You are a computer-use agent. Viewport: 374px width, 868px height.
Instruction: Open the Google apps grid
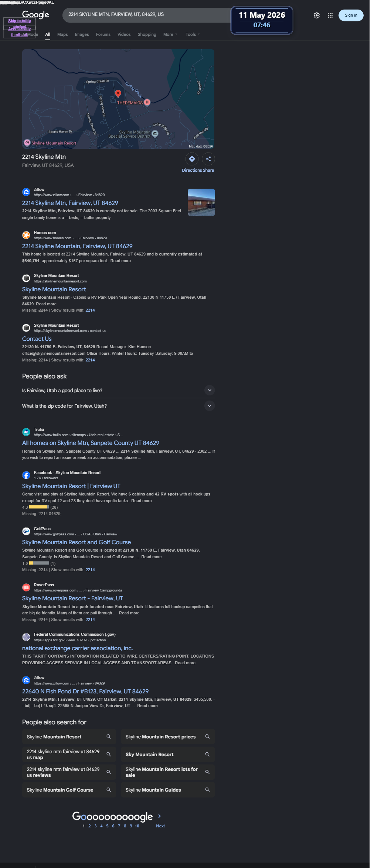click(330, 16)
